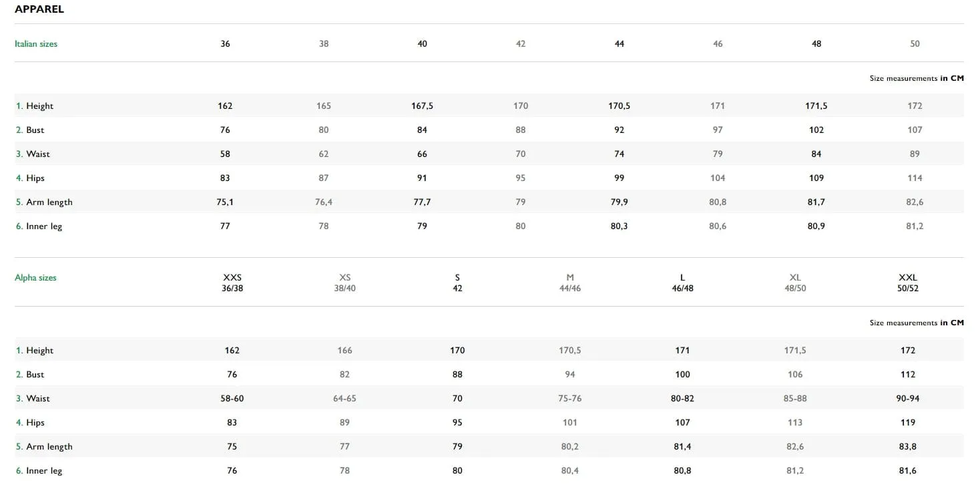980x497 pixels.
Task: Select bust value 107 for Italian size 50
Action: [915, 130]
